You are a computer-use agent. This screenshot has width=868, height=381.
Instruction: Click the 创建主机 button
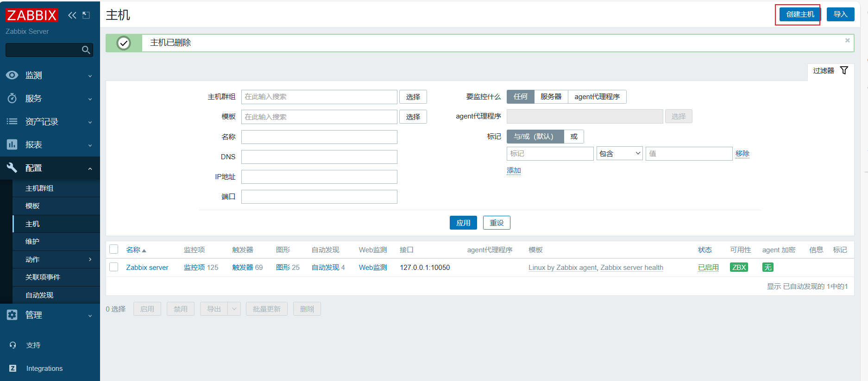800,14
